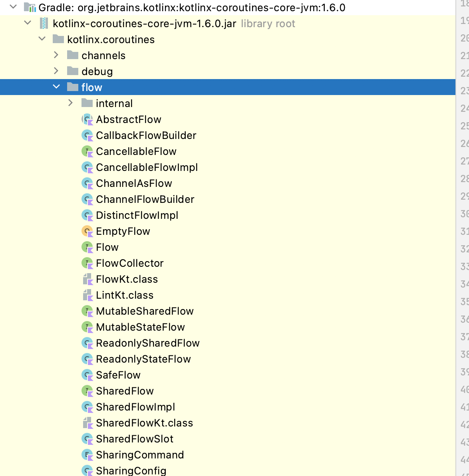Open the CallbackFlowBuilder class

pyautogui.click(x=146, y=135)
